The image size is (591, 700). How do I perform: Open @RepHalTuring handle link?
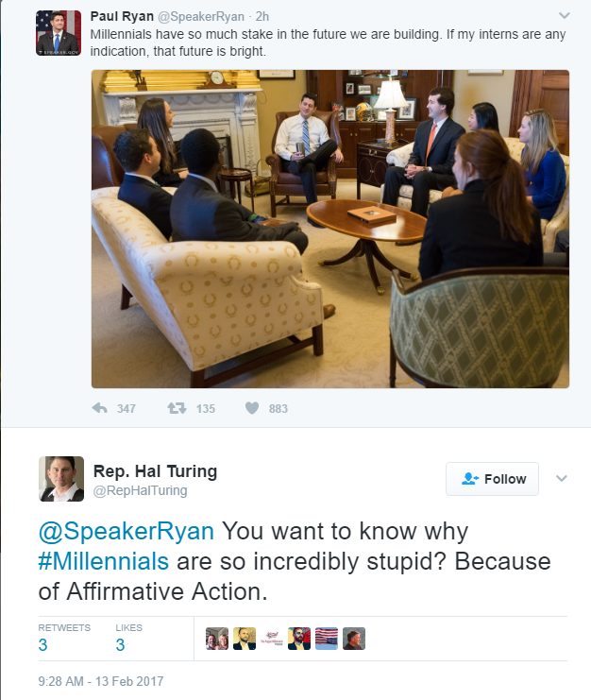(140, 490)
